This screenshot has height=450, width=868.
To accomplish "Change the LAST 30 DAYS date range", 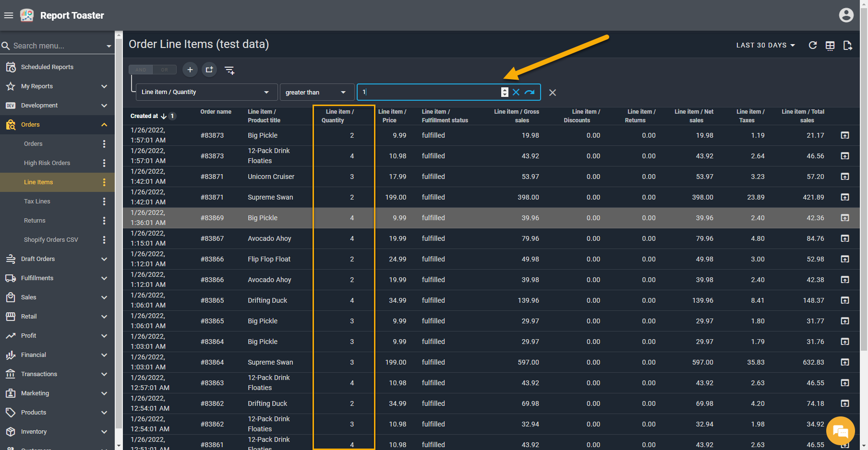I will [765, 45].
